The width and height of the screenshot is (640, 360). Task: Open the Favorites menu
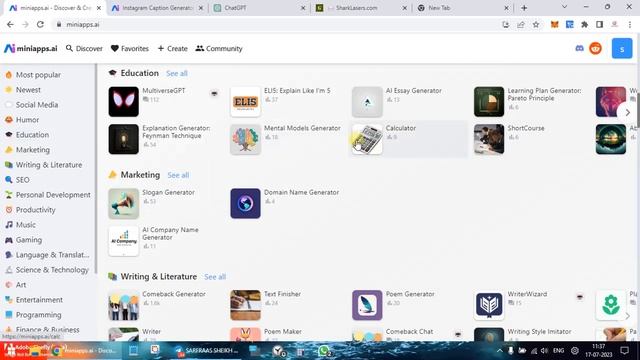(130, 49)
